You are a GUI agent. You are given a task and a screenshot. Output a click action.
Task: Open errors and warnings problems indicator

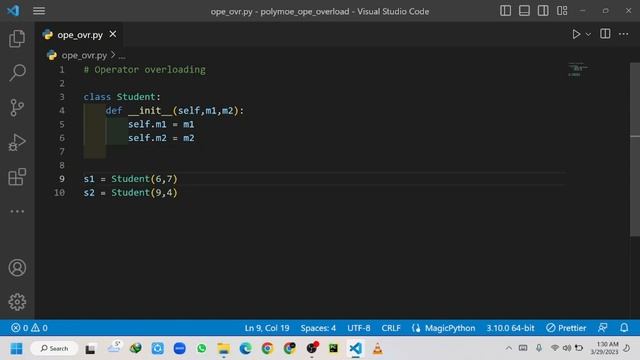click(x=29, y=328)
